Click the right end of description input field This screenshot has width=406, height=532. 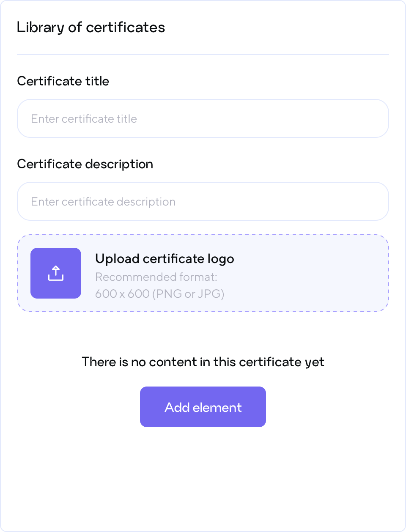tap(372, 201)
